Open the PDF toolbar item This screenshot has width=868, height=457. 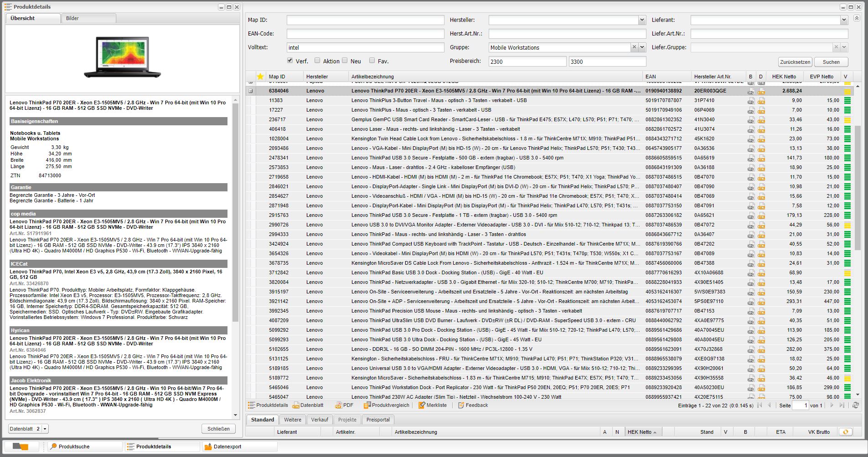[344, 405]
